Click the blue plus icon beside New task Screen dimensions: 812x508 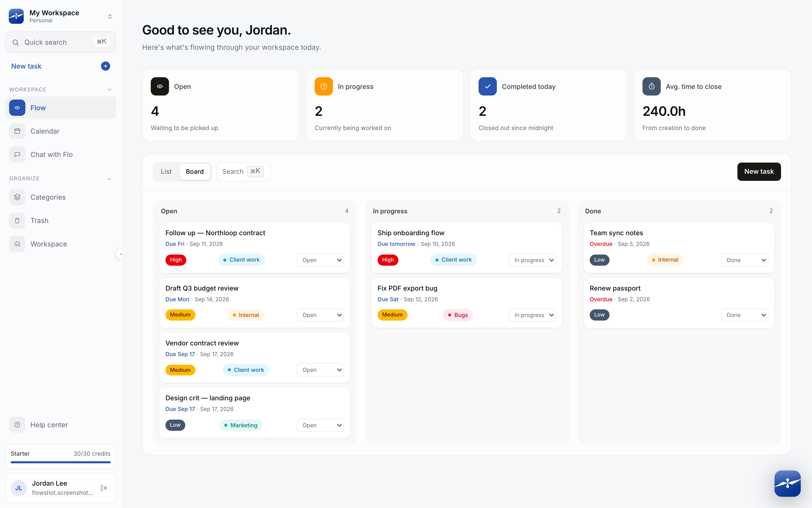tap(105, 66)
